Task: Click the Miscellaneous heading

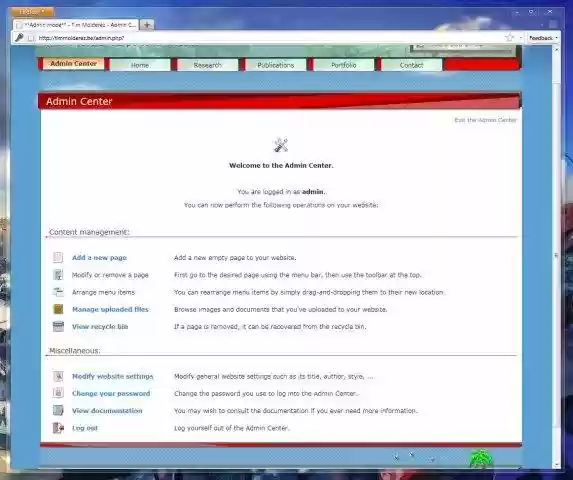Action: click(x=75, y=350)
